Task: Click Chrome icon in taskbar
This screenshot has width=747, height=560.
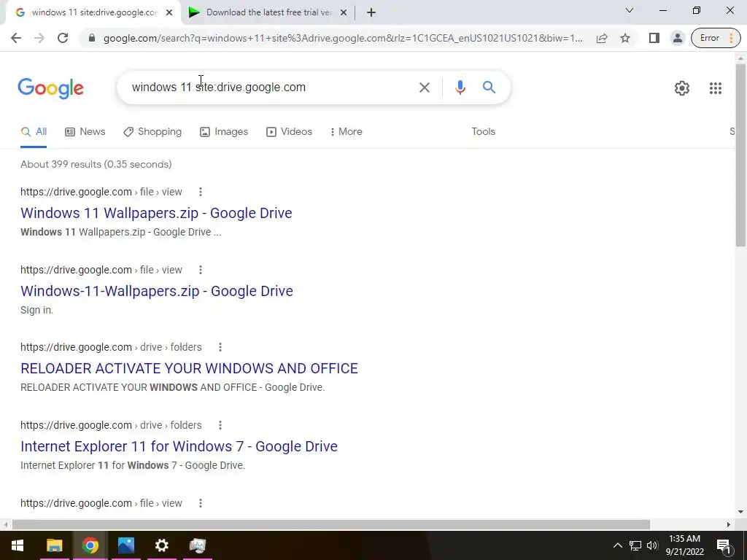Action: [90, 545]
